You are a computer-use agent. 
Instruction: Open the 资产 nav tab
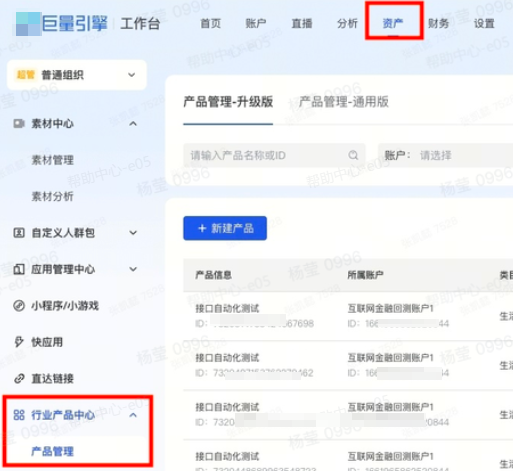(393, 24)
